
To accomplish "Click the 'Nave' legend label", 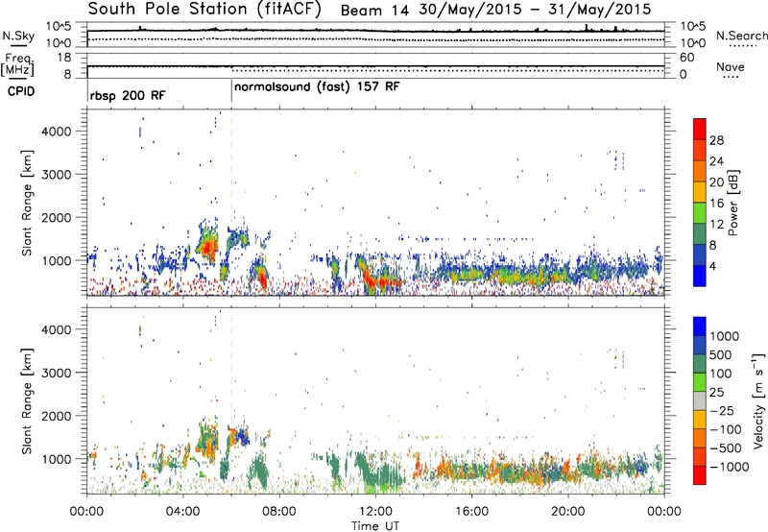I will (x=731, y=67).
